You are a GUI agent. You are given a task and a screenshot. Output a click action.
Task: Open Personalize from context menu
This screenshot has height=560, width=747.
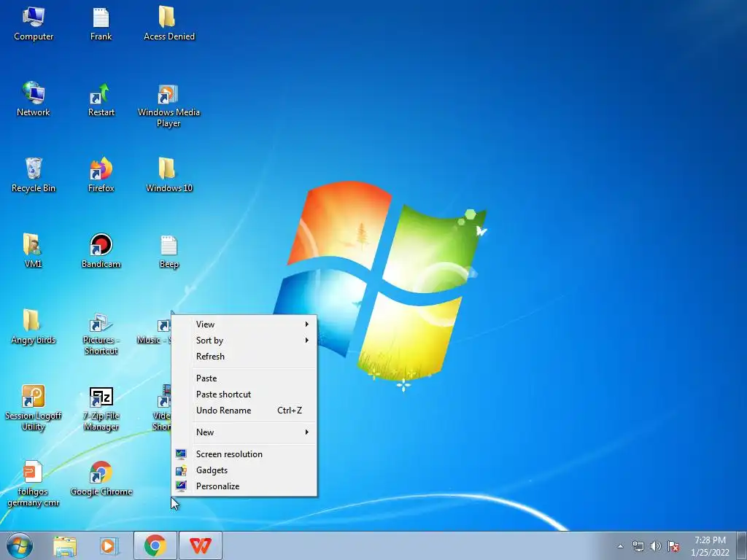click(x=244, y=486)
